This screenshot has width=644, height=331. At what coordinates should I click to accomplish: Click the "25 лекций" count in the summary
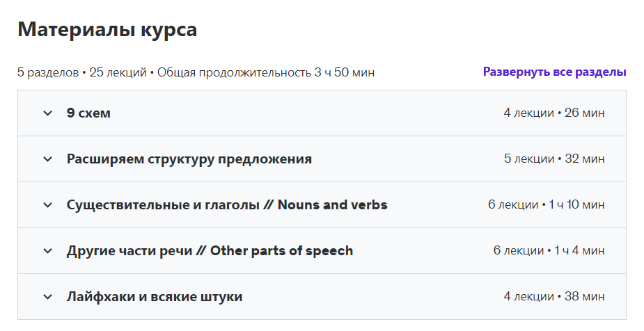pos(118,72)
